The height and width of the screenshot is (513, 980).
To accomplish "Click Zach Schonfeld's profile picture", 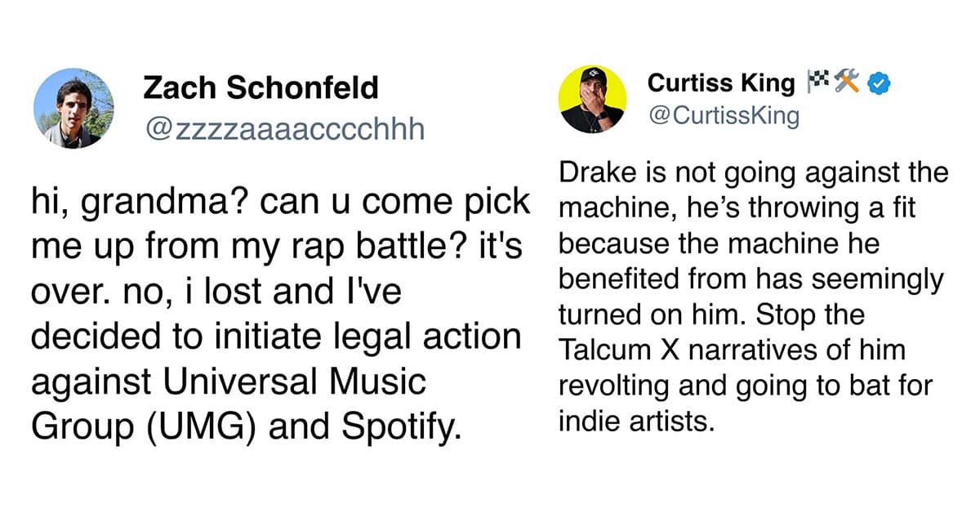I will [x=73, y=109].
